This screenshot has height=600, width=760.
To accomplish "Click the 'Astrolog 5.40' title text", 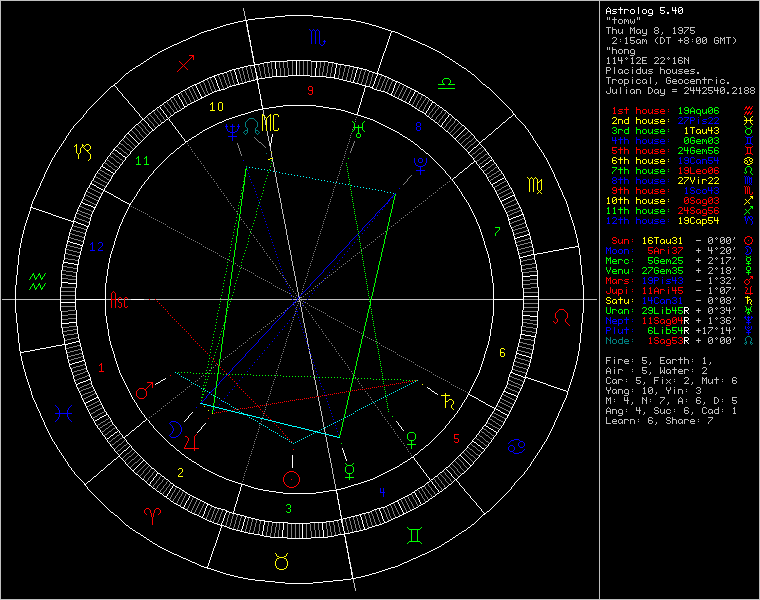I will [644, 11].
